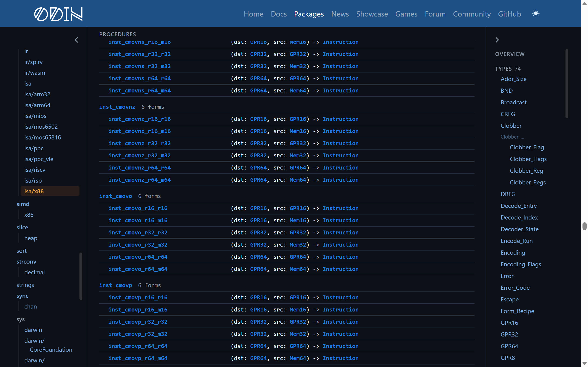Screen dimensions: 588x367
Task: Open inst_cmovnz_r16_r16 procedure link
Action: [139, 119]
